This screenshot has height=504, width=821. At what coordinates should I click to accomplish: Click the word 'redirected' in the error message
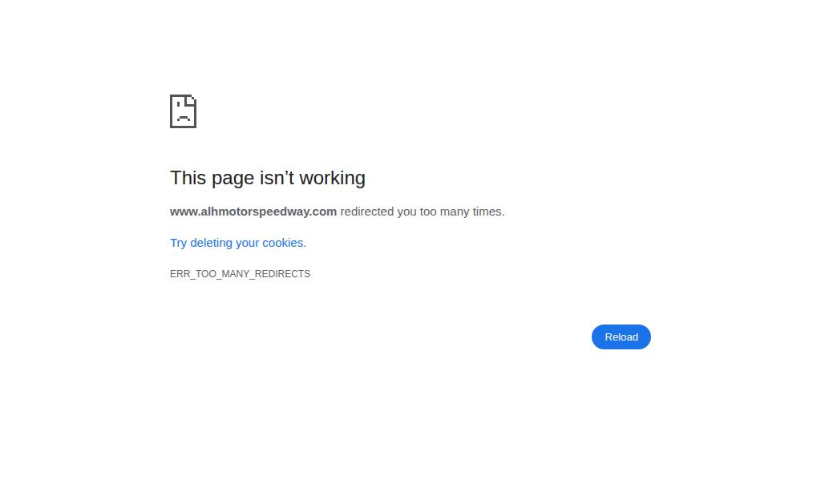(x=367, y=212)
